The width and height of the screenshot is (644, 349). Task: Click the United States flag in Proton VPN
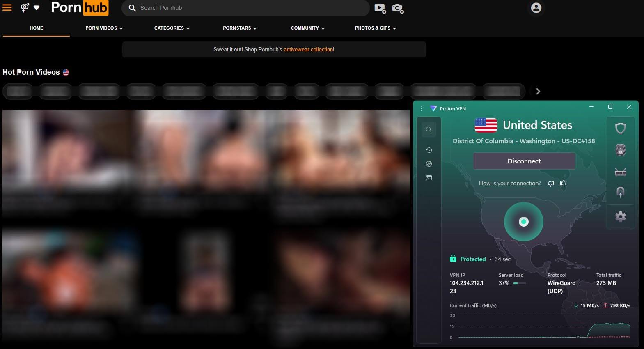[486, 125]
